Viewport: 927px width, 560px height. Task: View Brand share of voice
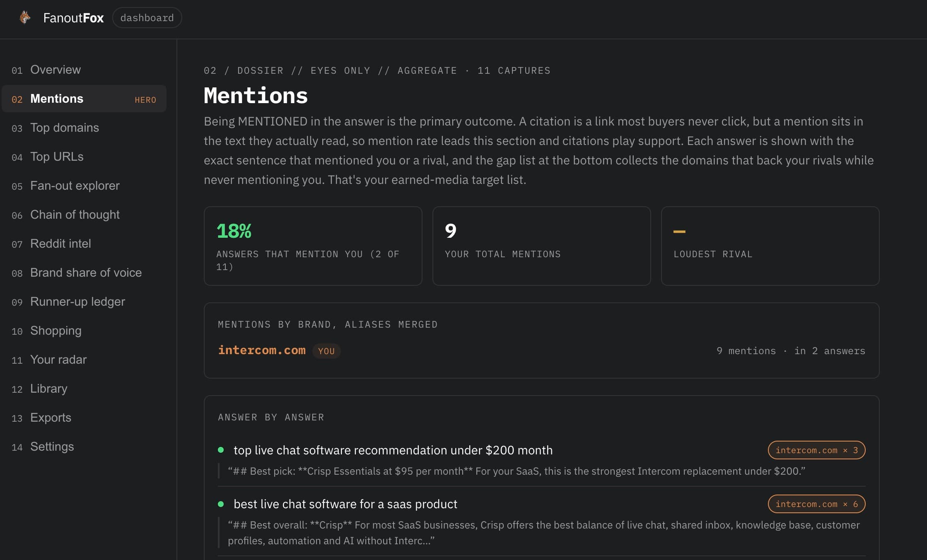[x=84, y=273]
